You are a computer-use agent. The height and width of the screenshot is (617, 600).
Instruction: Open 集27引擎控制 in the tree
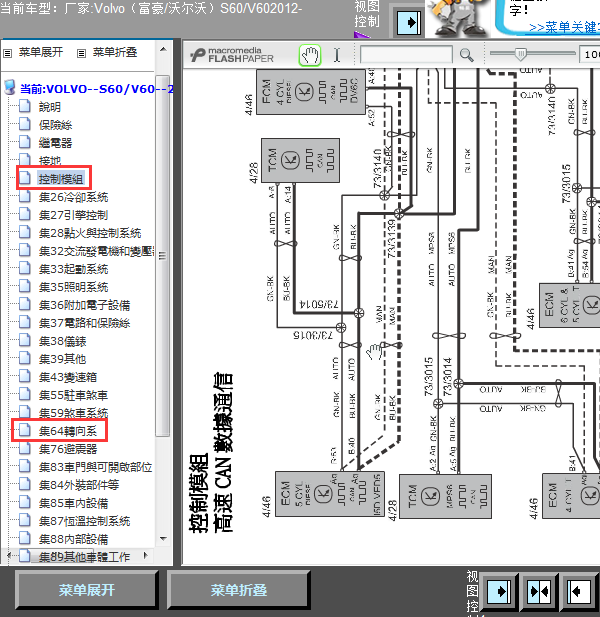click(73, 215)
